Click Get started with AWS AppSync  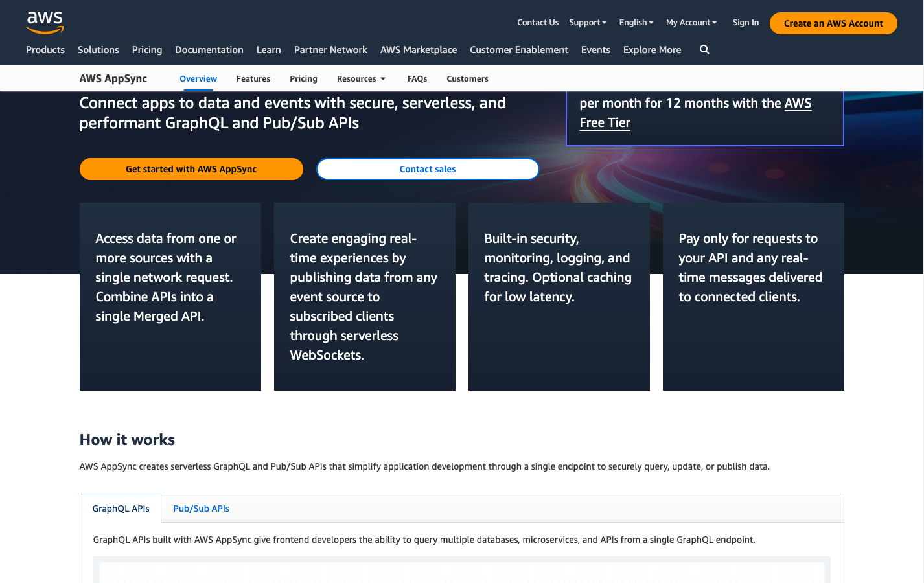click(191, 169)
